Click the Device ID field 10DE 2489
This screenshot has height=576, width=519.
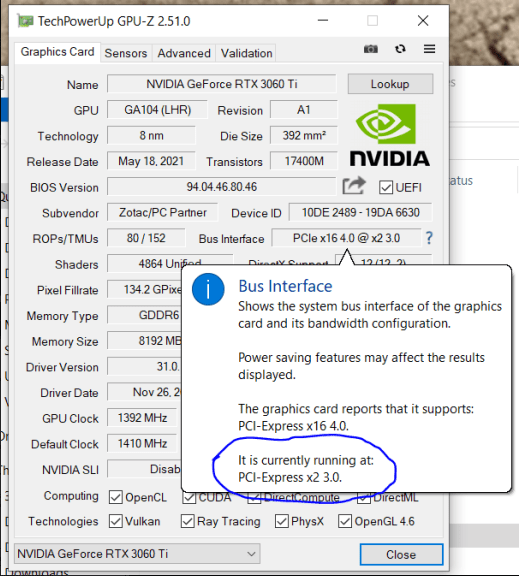pos(360,212)
